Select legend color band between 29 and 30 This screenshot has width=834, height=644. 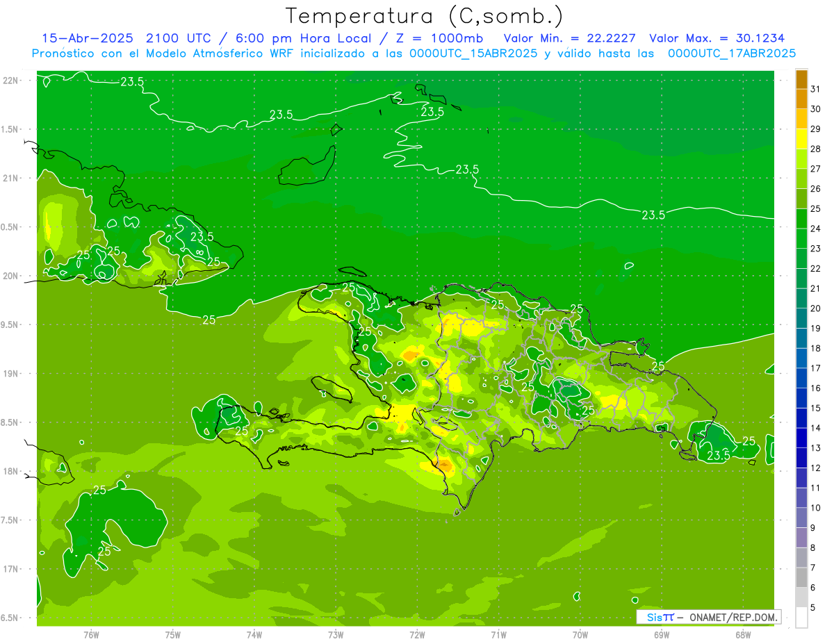pos(801,119)
